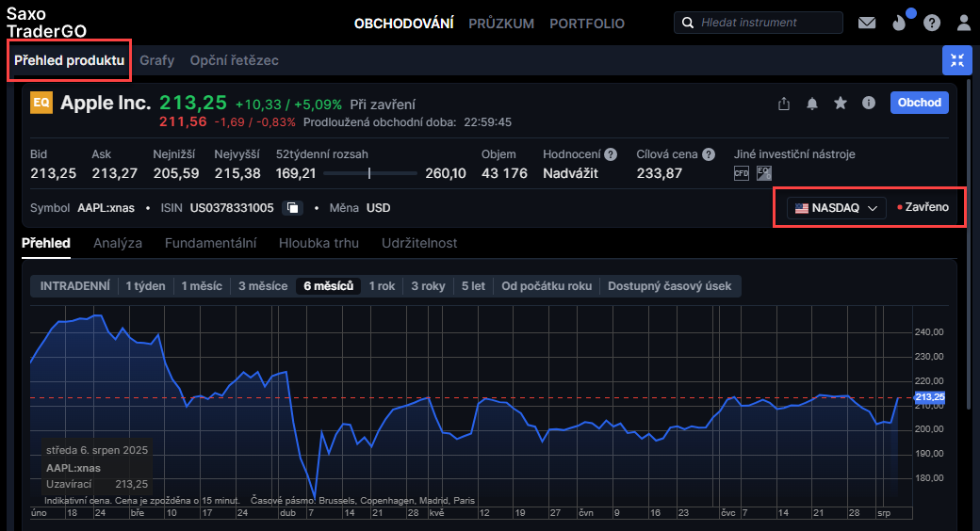Open the user account profile icon
The height and width of the screenshot is (531, 980).
(964, 24)
